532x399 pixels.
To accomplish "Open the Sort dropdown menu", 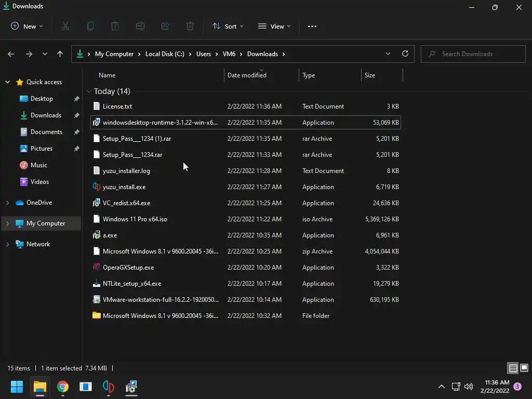I will pos(228,26).
